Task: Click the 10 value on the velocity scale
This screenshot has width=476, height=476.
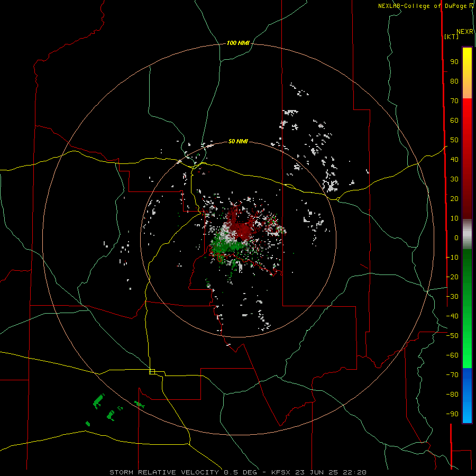Action: click(x=454, y=218)
